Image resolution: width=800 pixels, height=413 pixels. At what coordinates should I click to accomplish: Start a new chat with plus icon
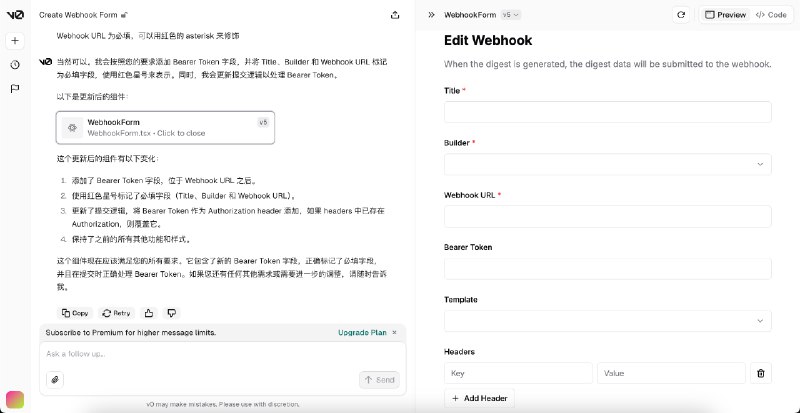pyautogui.click(x=15, y=41)
